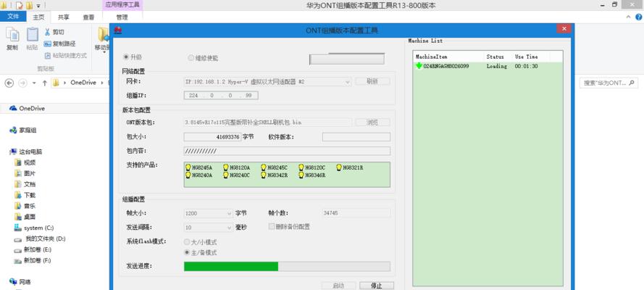Select 主/备模式 flash mode radio
The width and height of the screenshot is (644, 290).
click(188, 252)
